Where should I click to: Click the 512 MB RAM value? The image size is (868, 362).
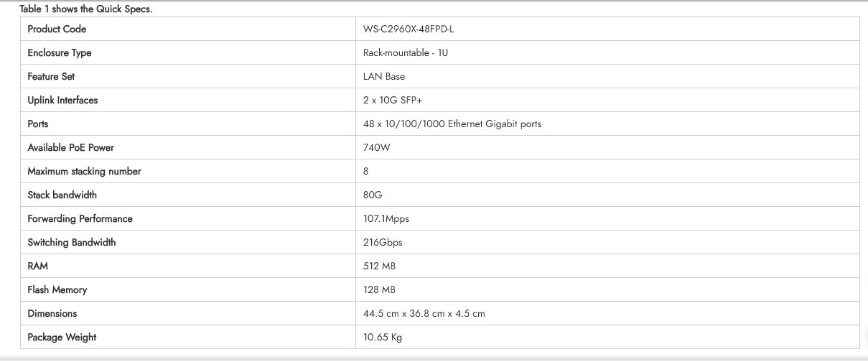click(x=379, y=266)
